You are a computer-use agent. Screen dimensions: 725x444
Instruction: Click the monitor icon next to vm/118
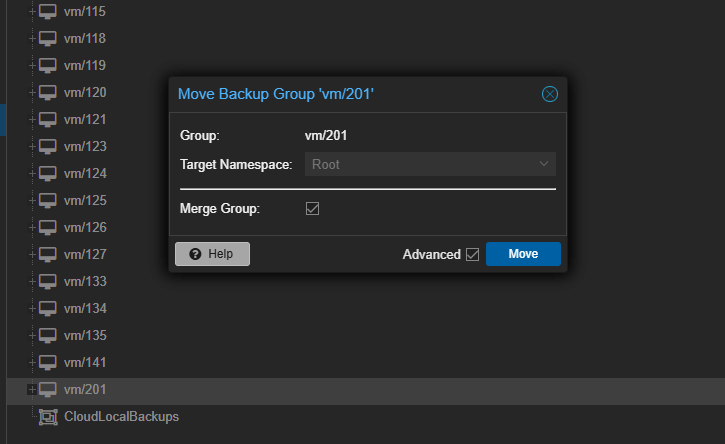[x=47, y=39]
